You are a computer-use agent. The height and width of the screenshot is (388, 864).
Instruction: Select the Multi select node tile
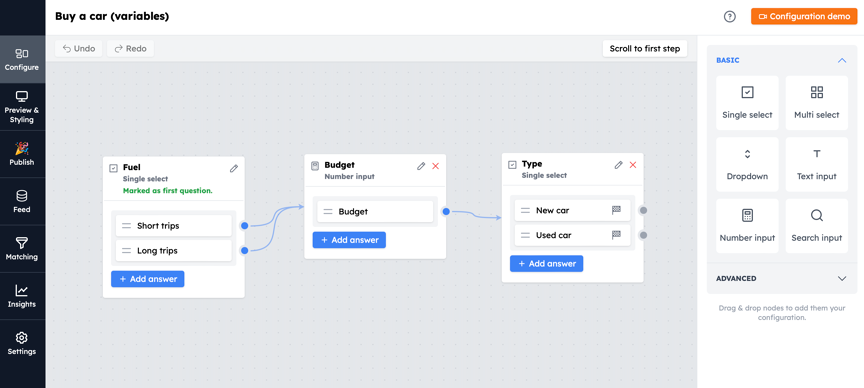[817, 103]
